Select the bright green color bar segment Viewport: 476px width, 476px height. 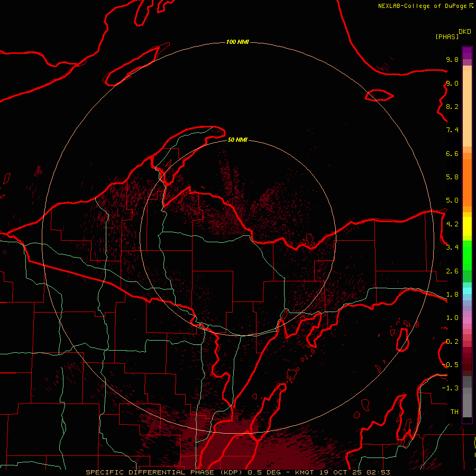[467, 256]
